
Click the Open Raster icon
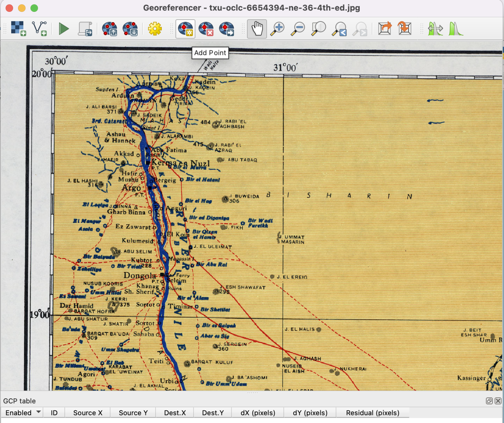18,29
